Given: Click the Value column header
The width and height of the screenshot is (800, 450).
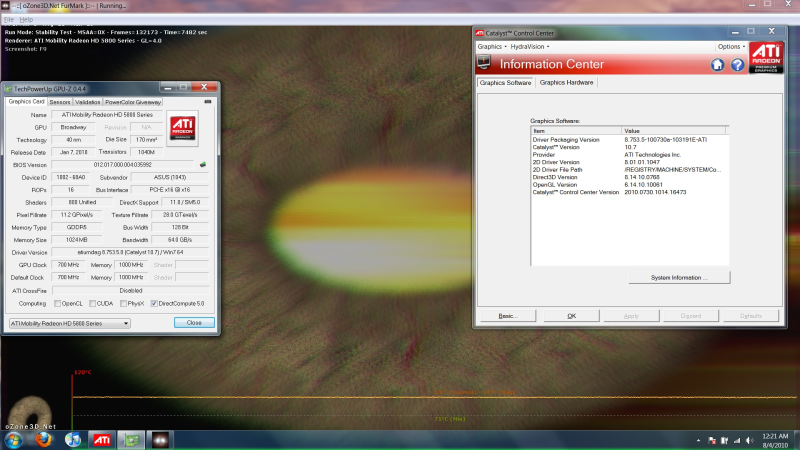Looking at the screenshot, I should (x=673, y=131).
